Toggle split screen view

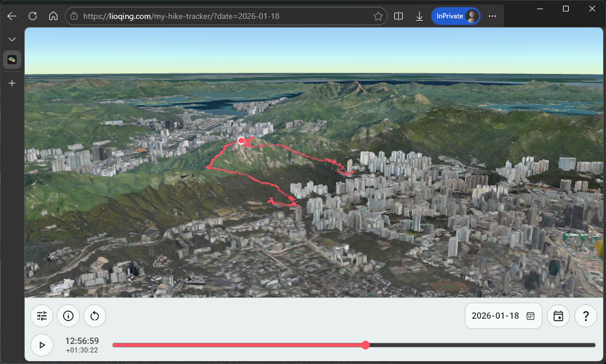399,16
